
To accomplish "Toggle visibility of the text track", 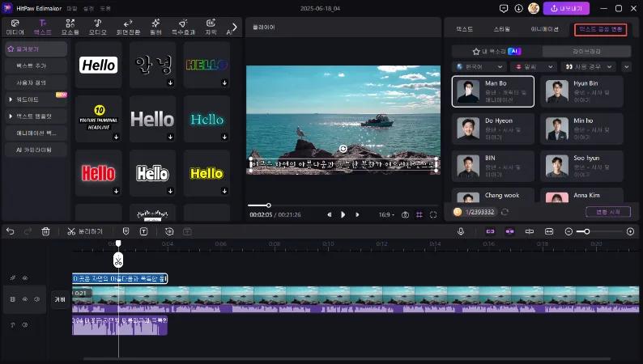I will click(x=25, y=278).
